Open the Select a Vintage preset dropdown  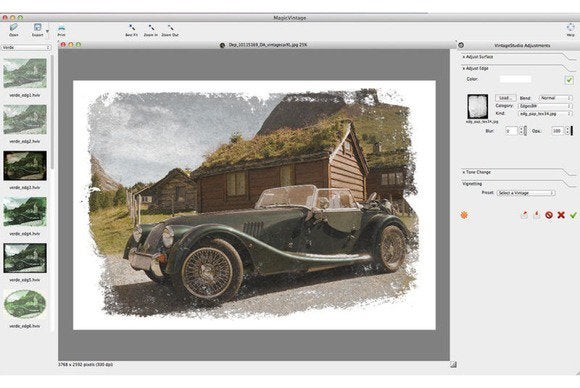[526, 193]
